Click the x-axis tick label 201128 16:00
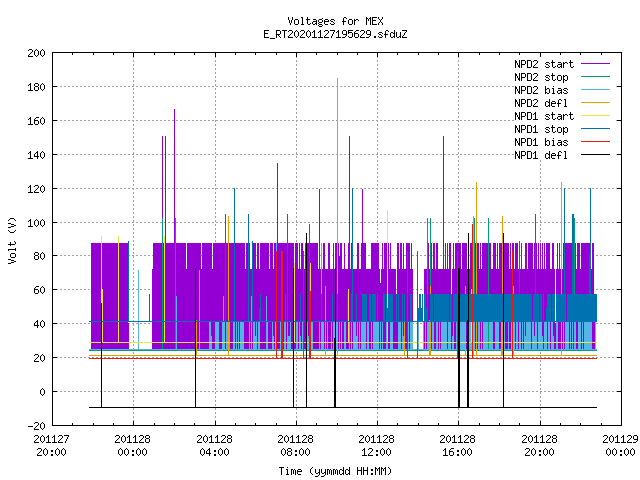The height and width of the screenshot is (480, 640). click(x=458, y=446)
